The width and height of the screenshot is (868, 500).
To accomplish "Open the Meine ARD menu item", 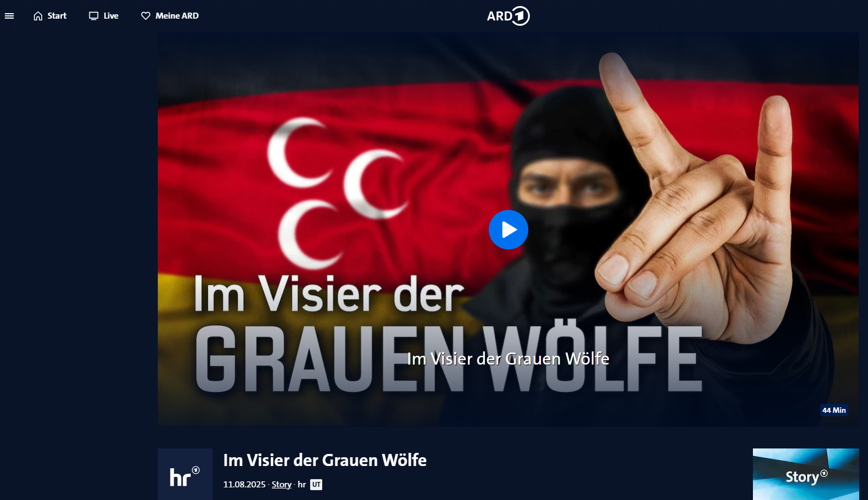I will 177,16.
